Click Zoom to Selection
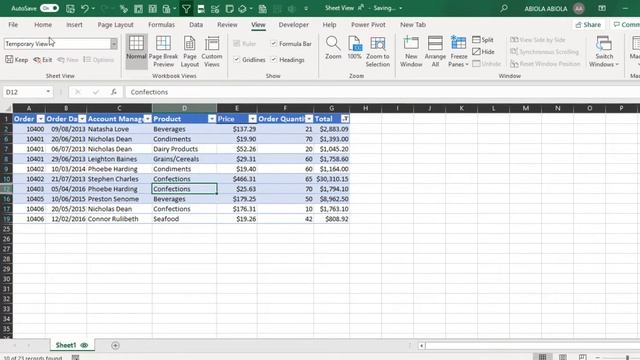Image resolution: width=640 pixels, height=360 pixels. coord(378,51)
